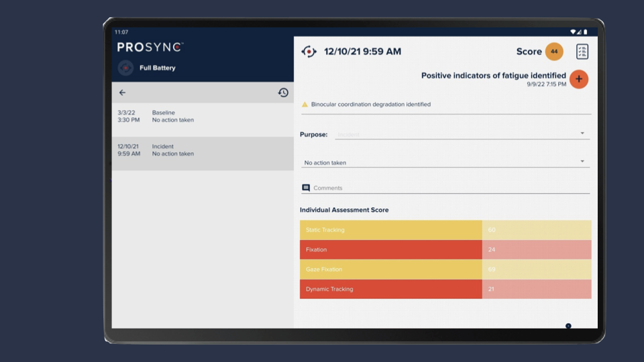Click the Fixation value 24
The width and height of the screenshot is (644, 362).
tap(492, 249)
